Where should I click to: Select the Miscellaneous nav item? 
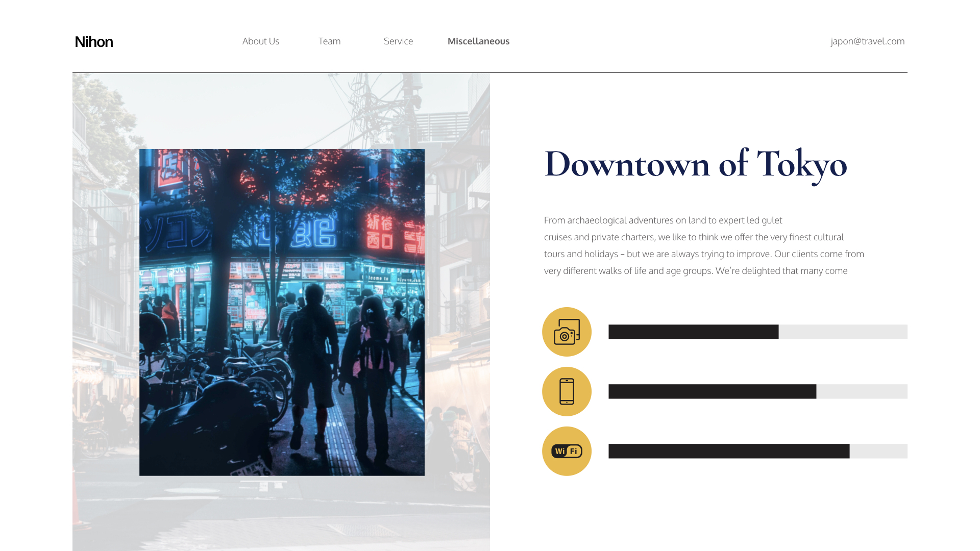coord(478,41)
